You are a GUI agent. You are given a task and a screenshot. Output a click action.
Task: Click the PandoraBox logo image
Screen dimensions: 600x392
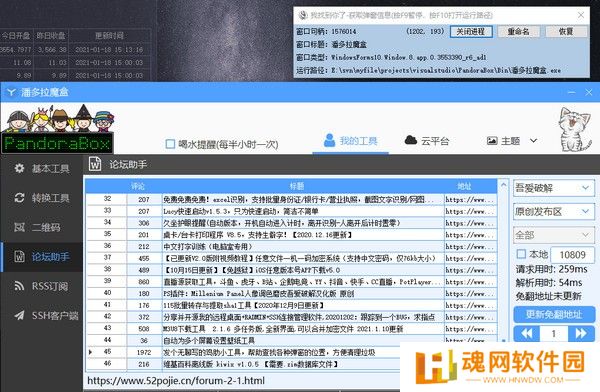click(x=57, y=129)
